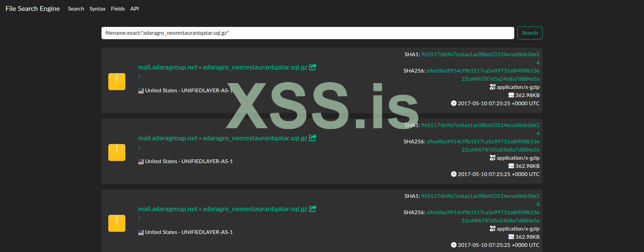The width and height of the screenshot is (644, 252).
Task: Click the MIME type icon in the first result
Action: [x=492, y=87]
